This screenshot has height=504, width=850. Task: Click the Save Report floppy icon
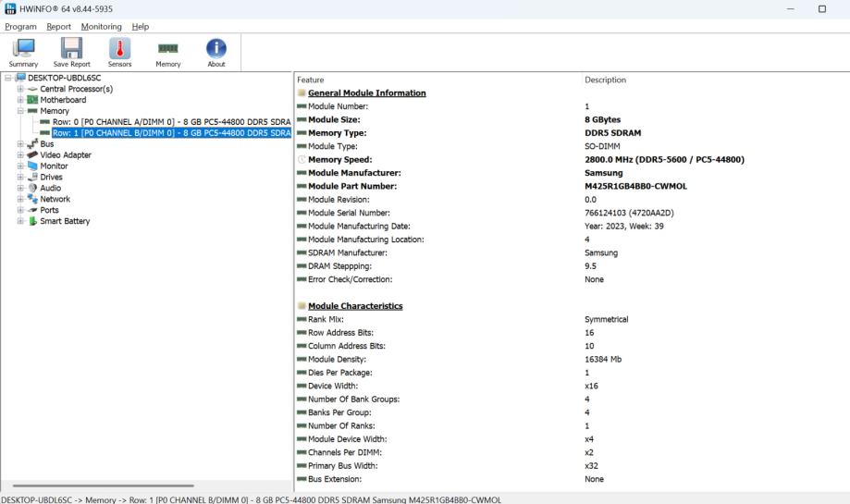click(71, 52)
